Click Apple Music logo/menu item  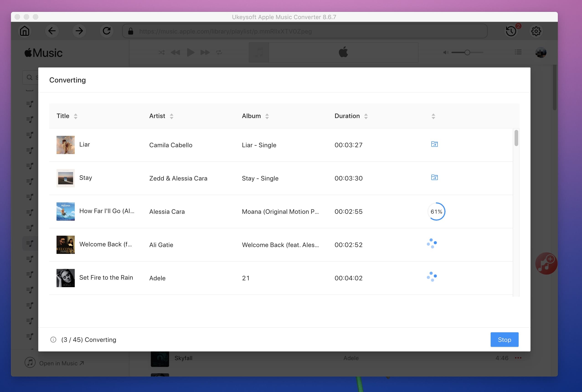click(x=43, y=52)
